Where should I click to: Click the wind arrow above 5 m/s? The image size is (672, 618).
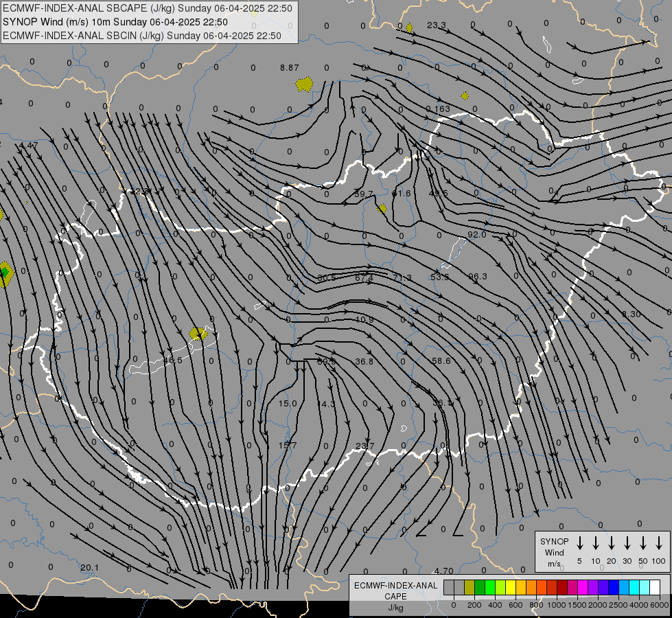click(579, 543)
